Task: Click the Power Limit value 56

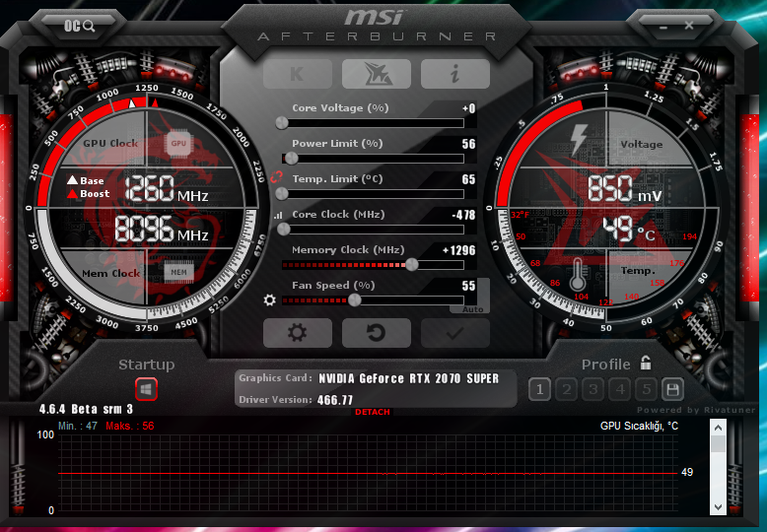Action: pyautogui.click(x=468, y=144)
